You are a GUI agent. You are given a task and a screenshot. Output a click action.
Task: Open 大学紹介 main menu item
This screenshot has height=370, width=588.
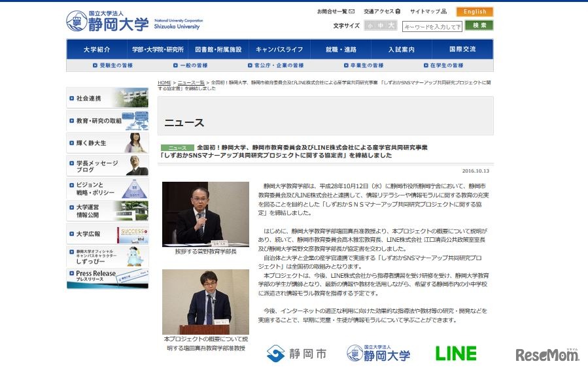pyautogui.click(x=97, y=49)
